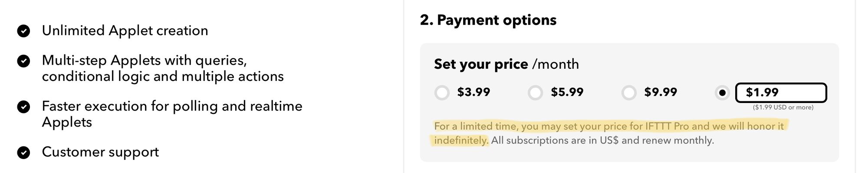Click the Customer support feature text
The image size is (868, 173).
(100, 152)
